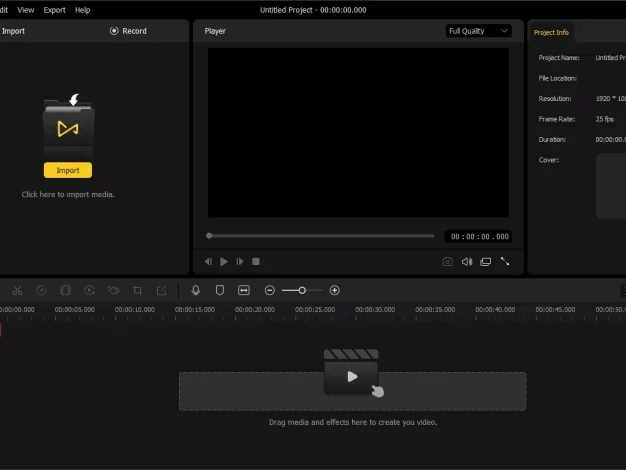Image resolution: width=626 pixels, height=470 pixels.
Task: Click the crop tool icon
Action: coord(137,290)
